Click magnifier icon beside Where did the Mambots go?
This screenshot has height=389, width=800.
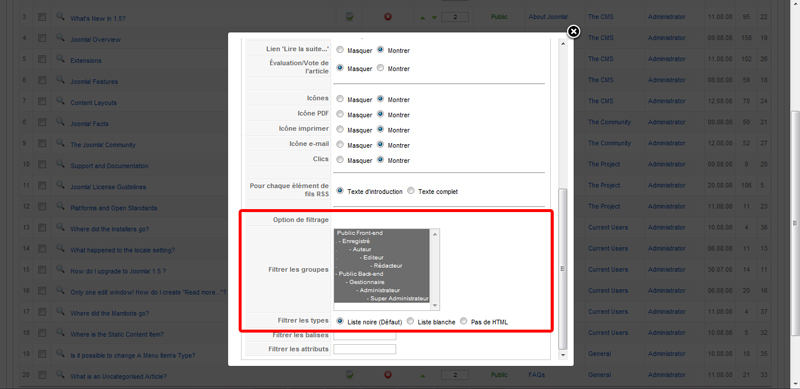(x=60, y=311)
